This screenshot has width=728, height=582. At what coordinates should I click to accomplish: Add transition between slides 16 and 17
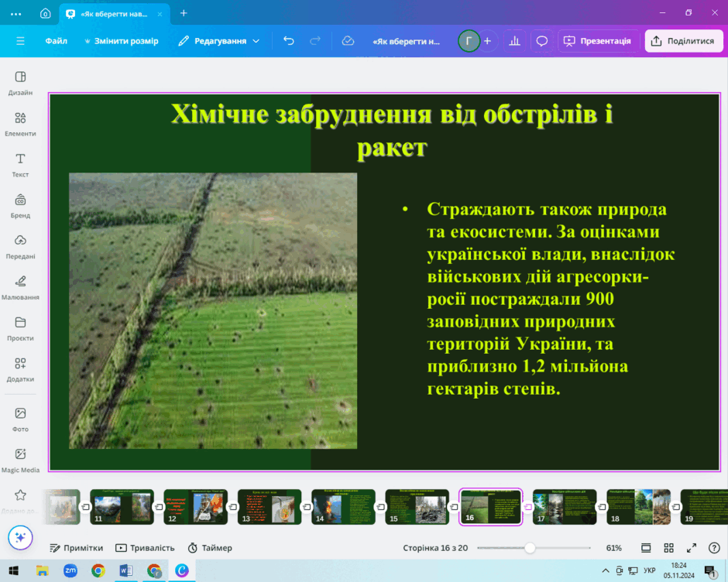point(528,507)
